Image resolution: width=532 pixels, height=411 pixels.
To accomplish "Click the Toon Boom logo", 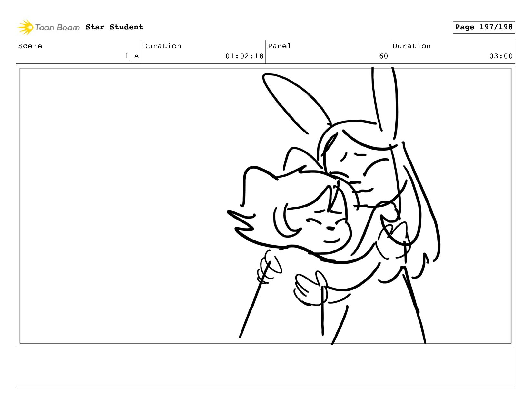I will tap(48, 27).
